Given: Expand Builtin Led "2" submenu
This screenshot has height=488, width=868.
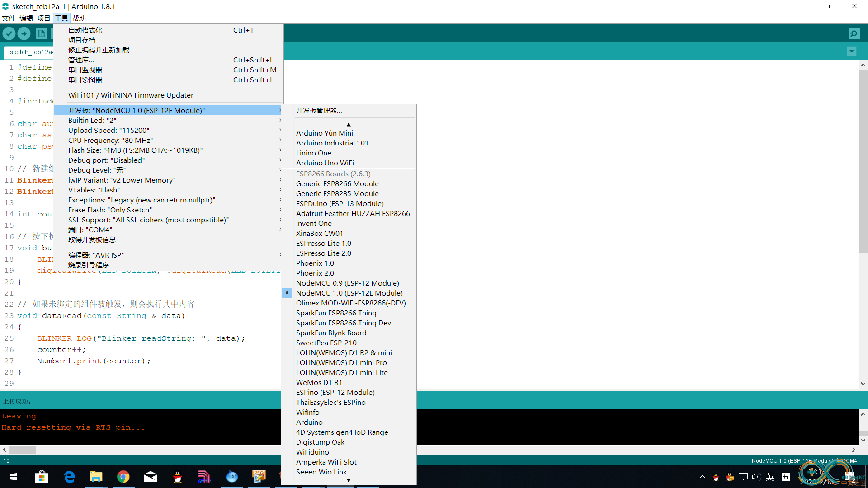Looking at the screenshot, I should (x=168, y=120).
